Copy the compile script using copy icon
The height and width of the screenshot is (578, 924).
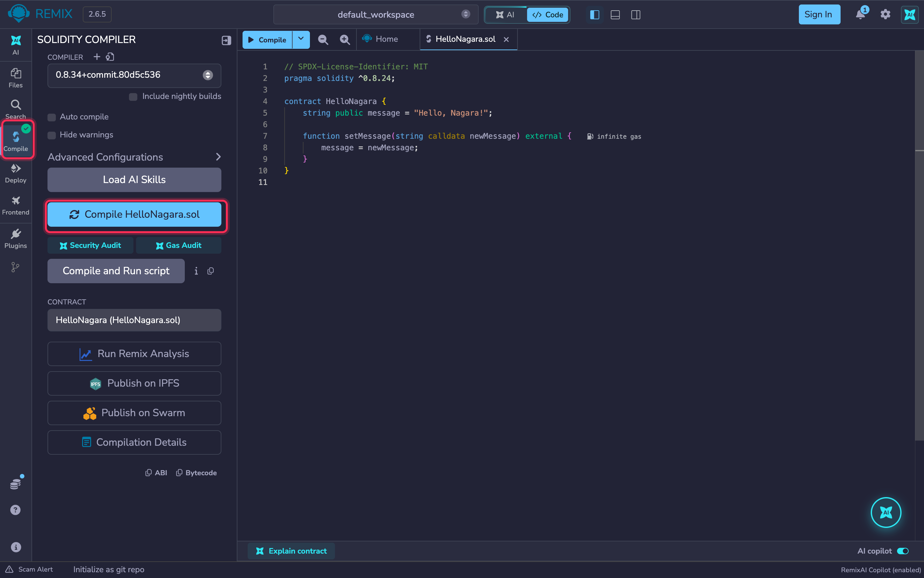point(210,271)
